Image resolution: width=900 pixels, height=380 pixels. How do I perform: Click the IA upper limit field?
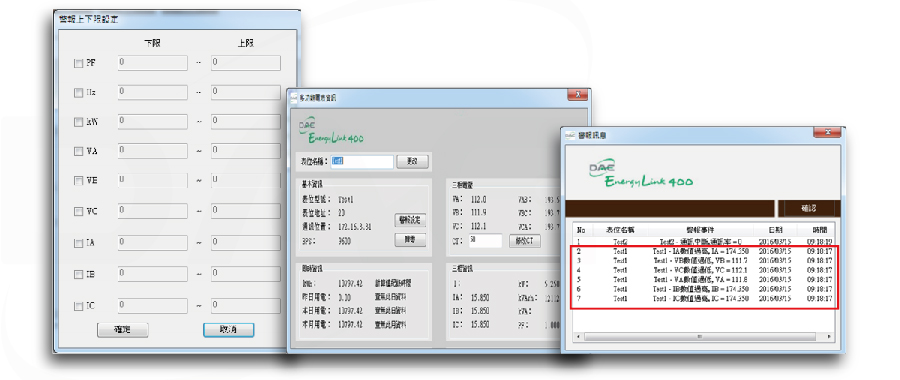tap(246, 243)
